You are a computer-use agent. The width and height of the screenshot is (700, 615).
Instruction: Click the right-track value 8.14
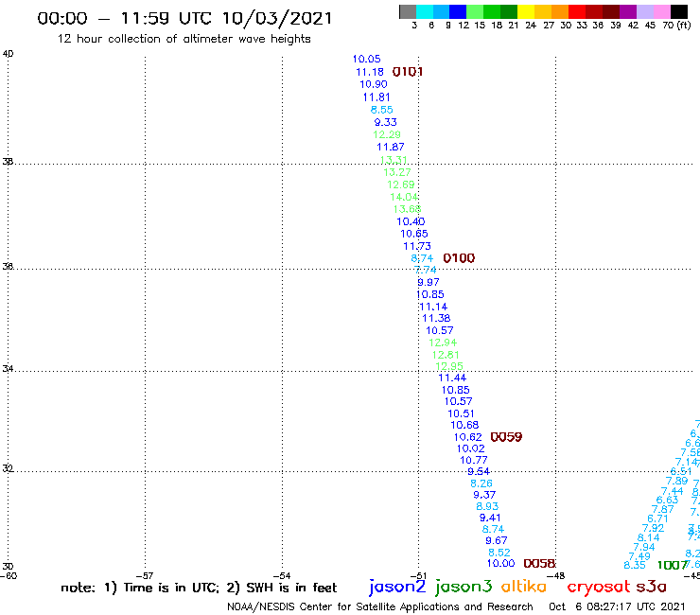[648, 537]
